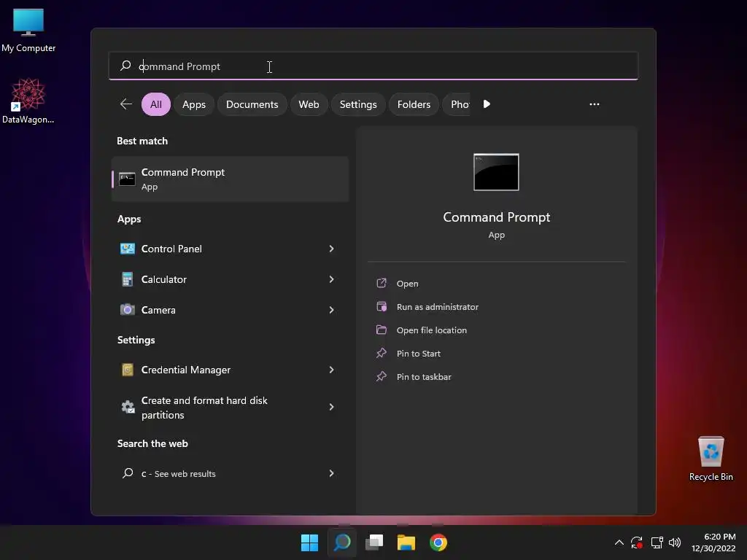
Task: Click the Open file location folder icon
Action: click(382, 330)
